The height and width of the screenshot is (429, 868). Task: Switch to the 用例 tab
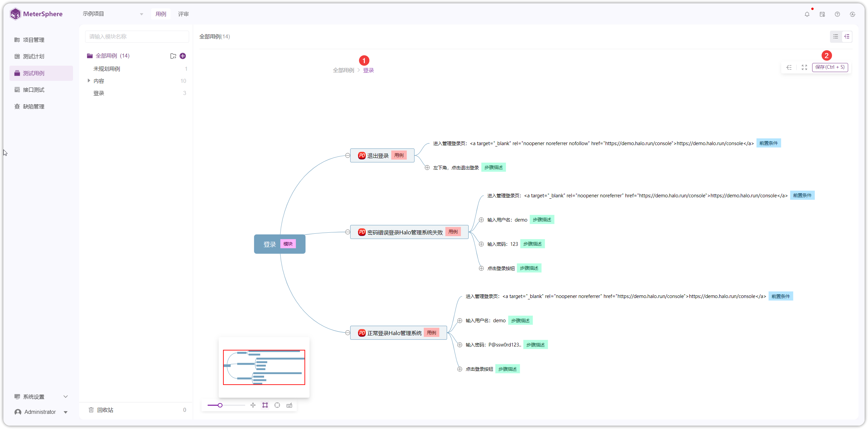161,14
